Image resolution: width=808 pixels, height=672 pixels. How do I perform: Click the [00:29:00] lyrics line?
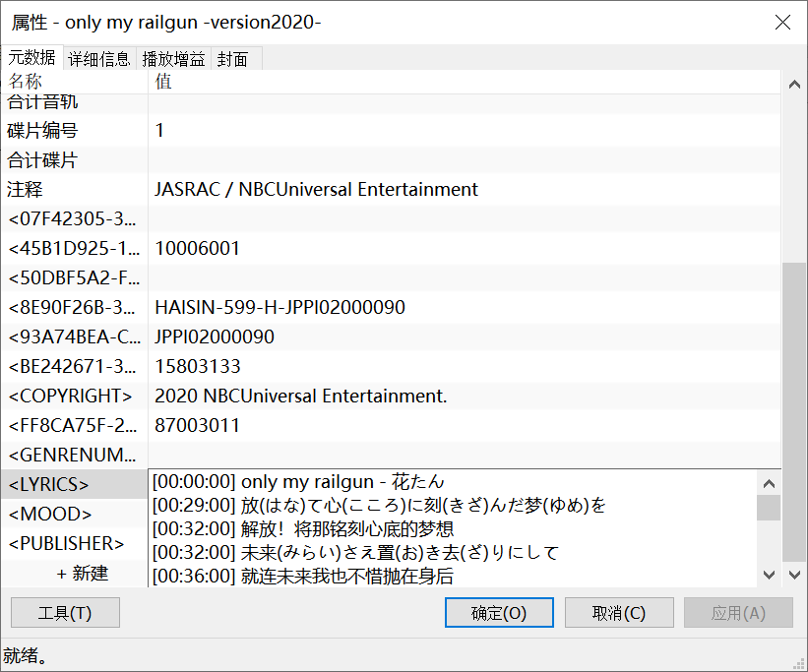tap(379, 505)
